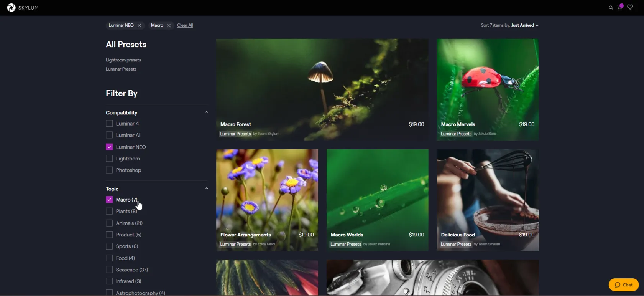The image size is (644, 296).
Task: Check the Animals topic checkbox
Action: (109, 223)
